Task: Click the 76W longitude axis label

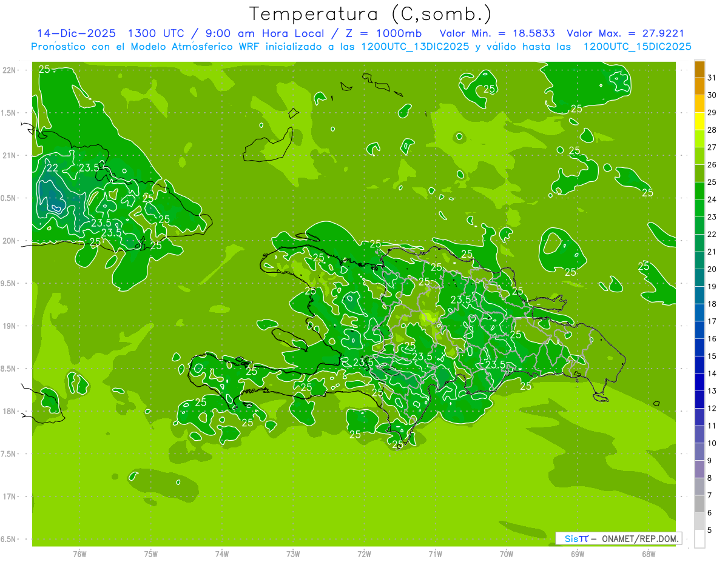Action: (79, 554)
